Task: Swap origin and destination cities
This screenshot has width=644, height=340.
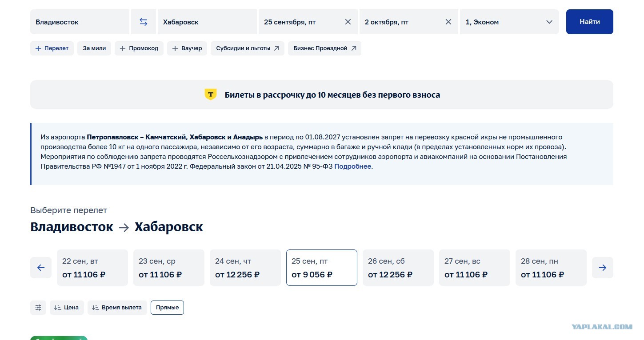Action: pos(143,22)
